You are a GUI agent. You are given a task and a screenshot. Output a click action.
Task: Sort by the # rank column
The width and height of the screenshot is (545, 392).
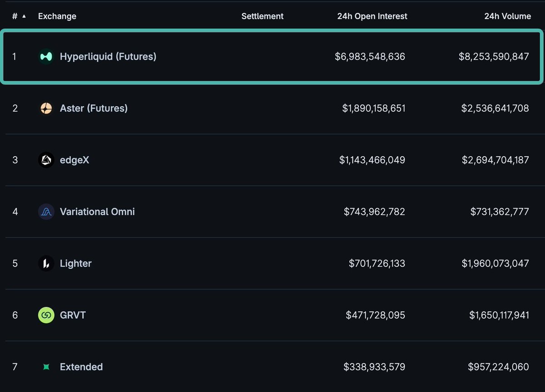point(15,16)
